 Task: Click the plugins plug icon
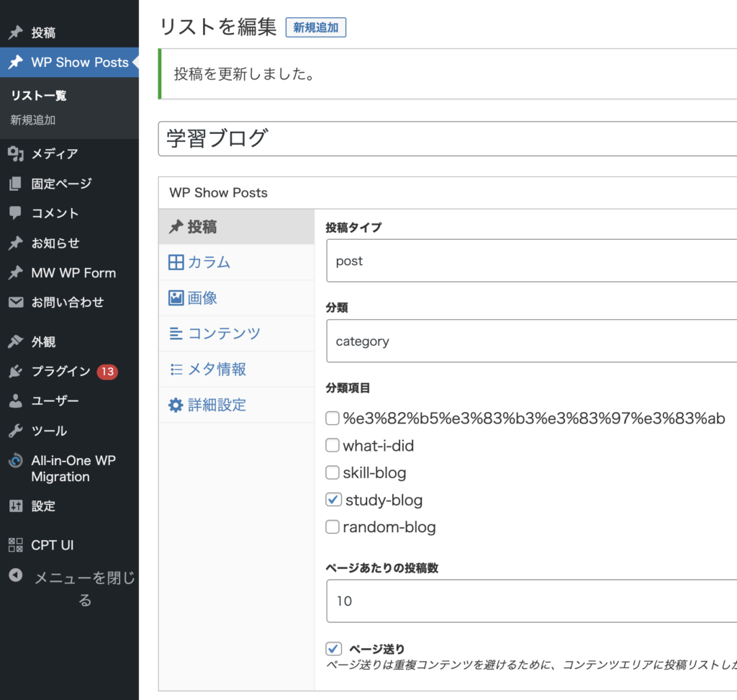pos(15,371)
